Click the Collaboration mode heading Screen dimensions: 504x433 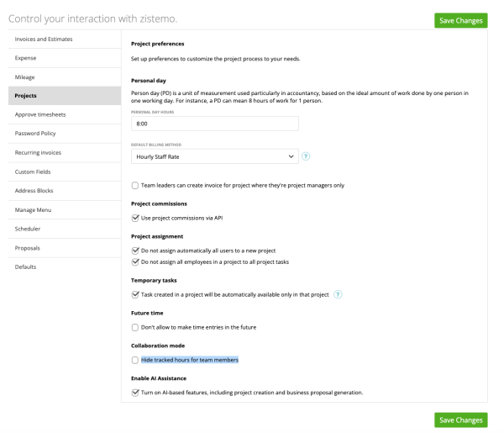(x=158, y=346)
